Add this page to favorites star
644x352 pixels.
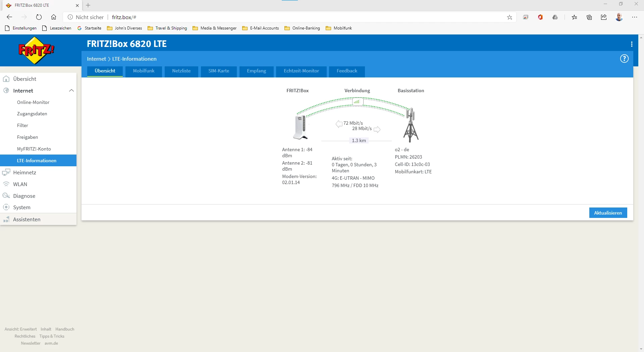click(509, 17)
